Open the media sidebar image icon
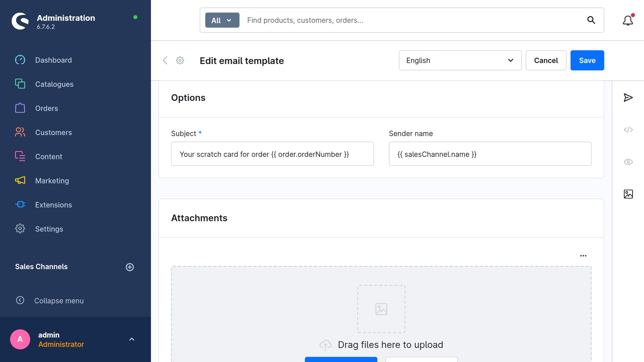 point(628,194)
